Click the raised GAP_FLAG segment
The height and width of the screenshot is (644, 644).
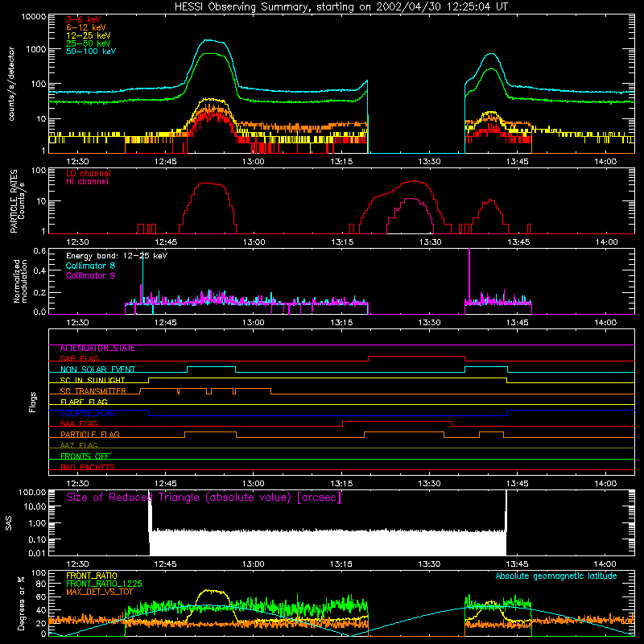point(416,357)
